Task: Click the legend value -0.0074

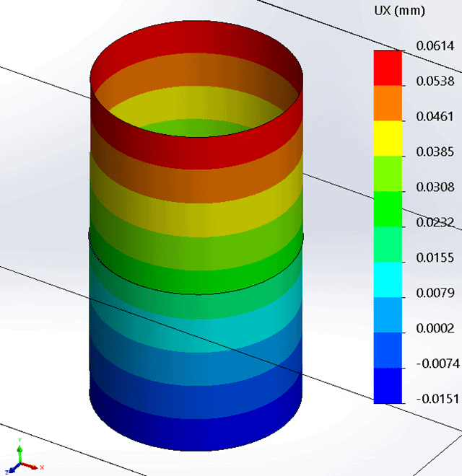Action: [x=437, y=363]
